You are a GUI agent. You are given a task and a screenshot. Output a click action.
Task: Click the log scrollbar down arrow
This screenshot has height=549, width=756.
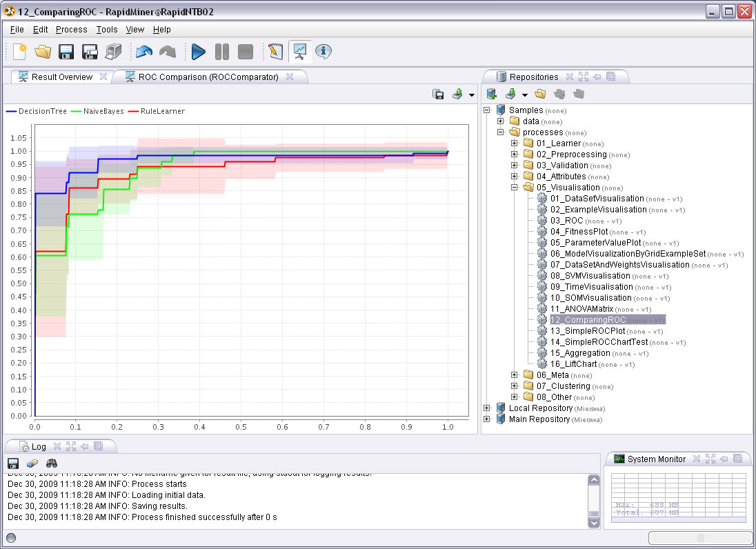(593, 523)
